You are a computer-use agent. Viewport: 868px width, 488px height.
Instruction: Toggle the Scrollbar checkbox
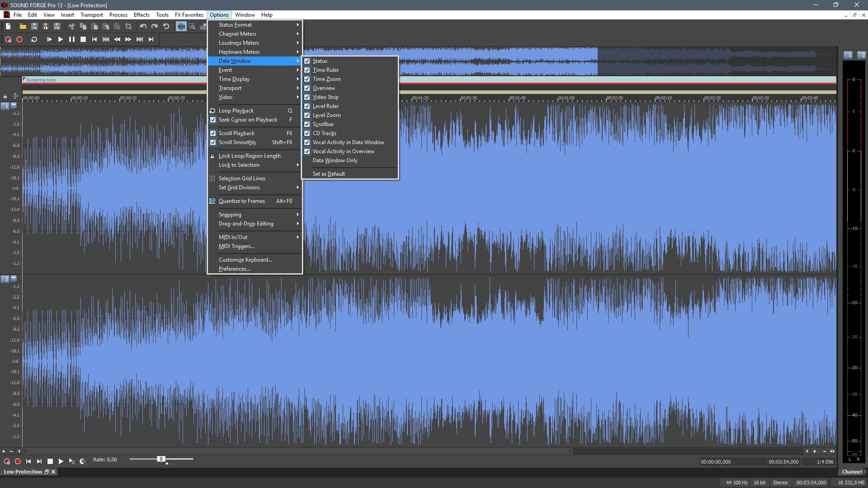click(307, 124)
